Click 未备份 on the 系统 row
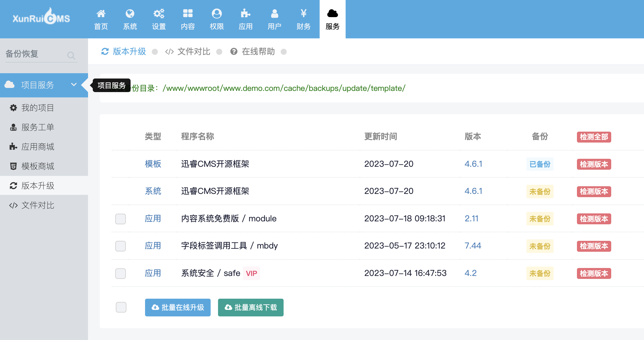644x340 pixels. tap(540, 192)
